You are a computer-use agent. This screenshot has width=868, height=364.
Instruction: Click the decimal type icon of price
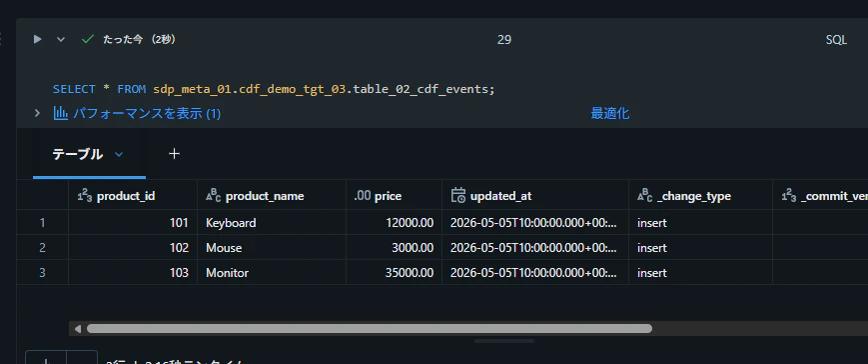[x=362, y=196]
